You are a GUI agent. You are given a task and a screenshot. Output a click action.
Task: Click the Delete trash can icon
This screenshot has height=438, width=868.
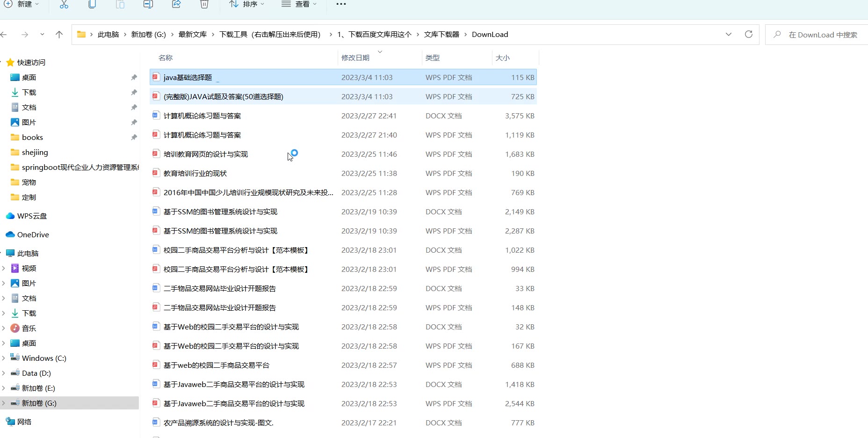click(x=204, y=4)
